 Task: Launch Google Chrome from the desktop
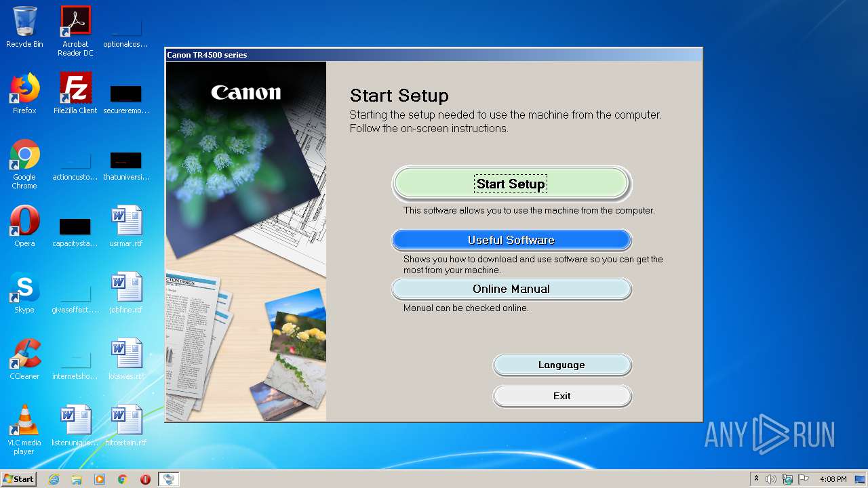(x=24, y=165)
